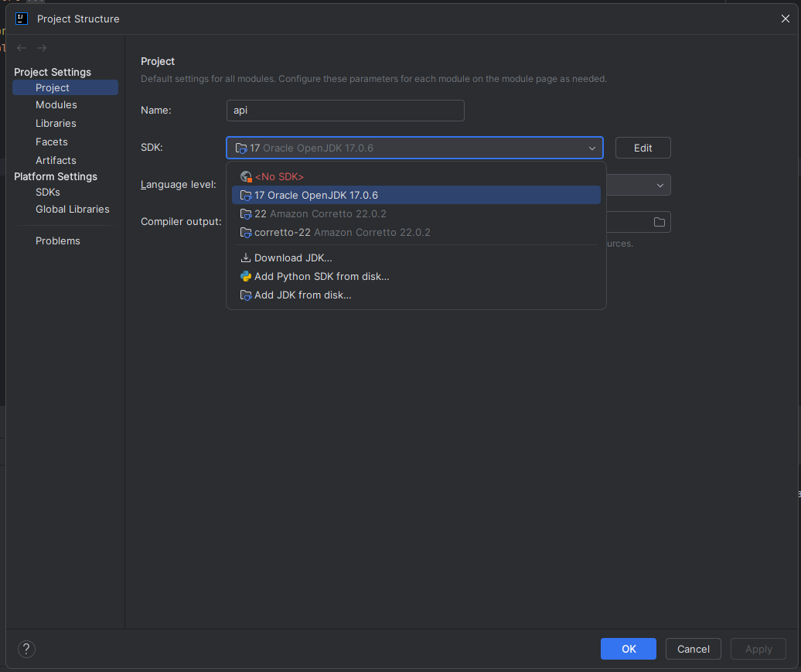801x672 pixels.
Task: Open SDKs under Platform Settings
Action: pyautogui.click(x=47, y=192)
